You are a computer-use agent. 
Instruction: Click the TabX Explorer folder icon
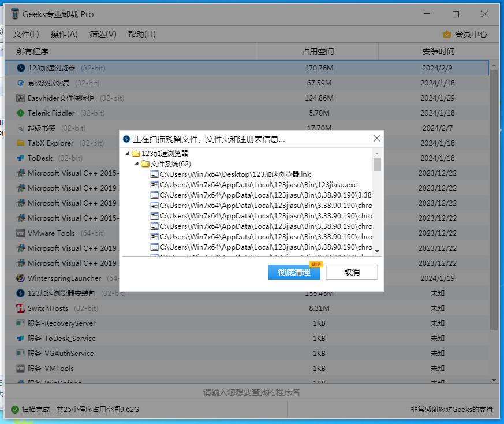(21, 143)
